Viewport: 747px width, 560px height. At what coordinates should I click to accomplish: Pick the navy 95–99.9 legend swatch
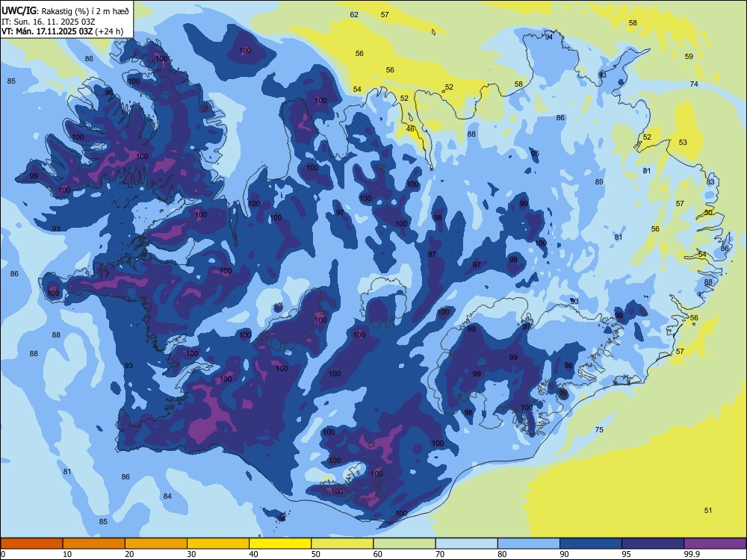pos(653,544)
